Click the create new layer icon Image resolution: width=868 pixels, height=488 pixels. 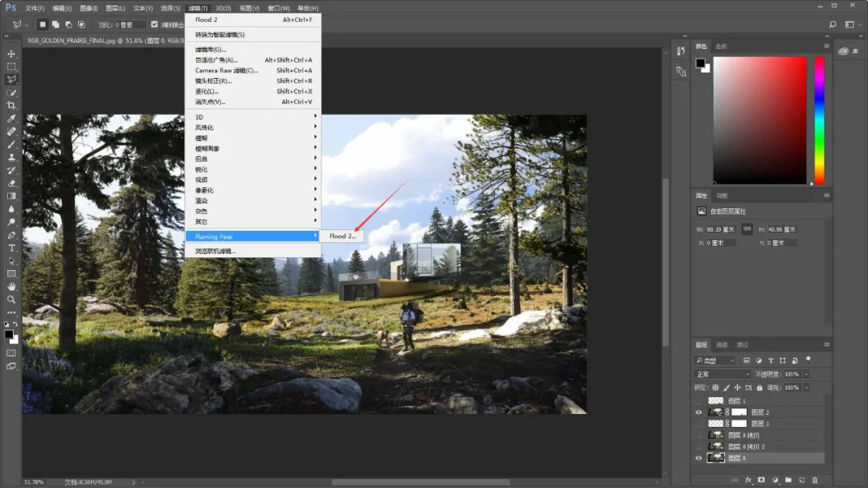point(801,480)
